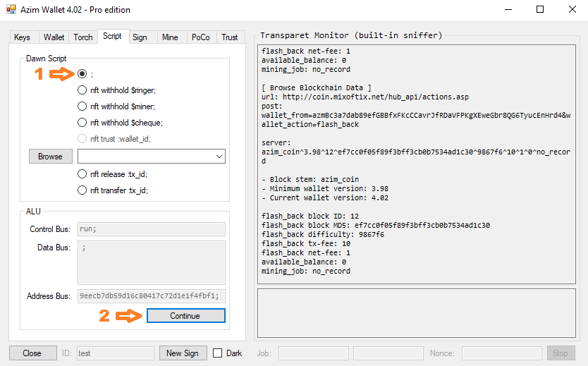Click 'flash_back block ID: 12' line
Image resolution: width=588 pixels, height=366 pixels.
[x=310, y=216]
